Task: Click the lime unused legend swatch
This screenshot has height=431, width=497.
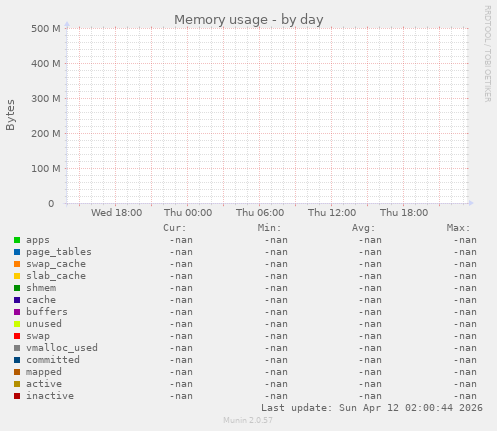Action: (x=17, y=324)
